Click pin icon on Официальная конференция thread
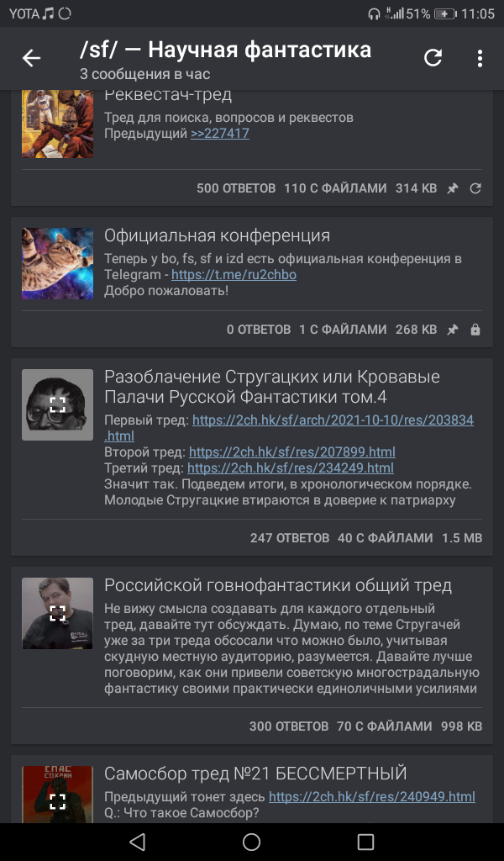Viewport: 504px width, 861px height. pyautogui.click(x=453, y=330)
